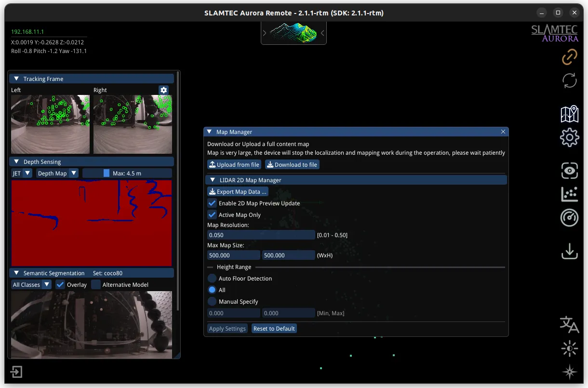Image resolution: width=588 pixels, height=388 pixels.
Task: Click the compass star icon at bottom right
Action: pos(570,372)
